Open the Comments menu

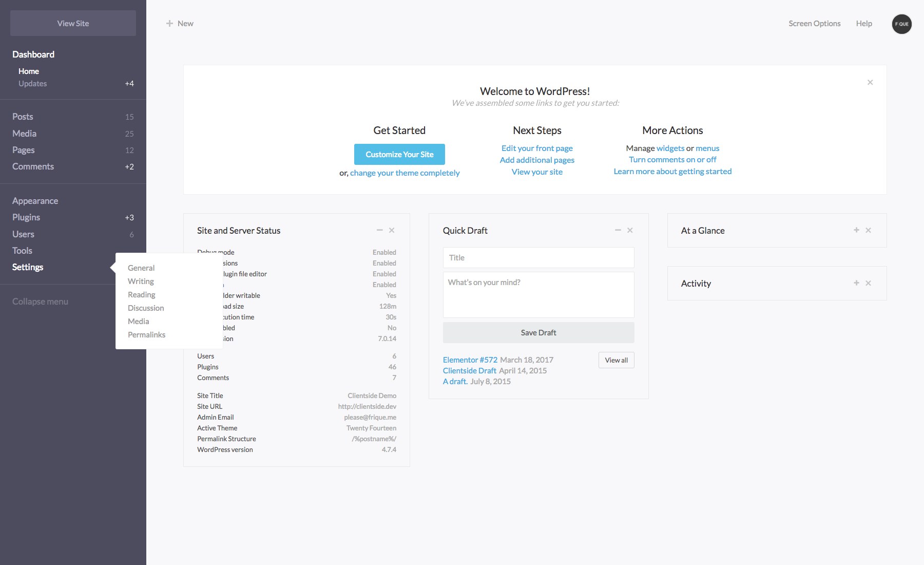33,166
